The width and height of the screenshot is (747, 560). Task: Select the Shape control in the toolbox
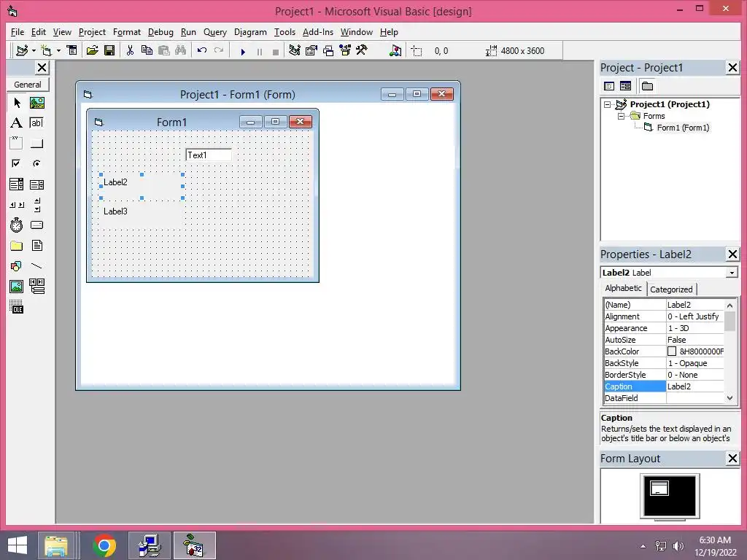coord(17,265)
